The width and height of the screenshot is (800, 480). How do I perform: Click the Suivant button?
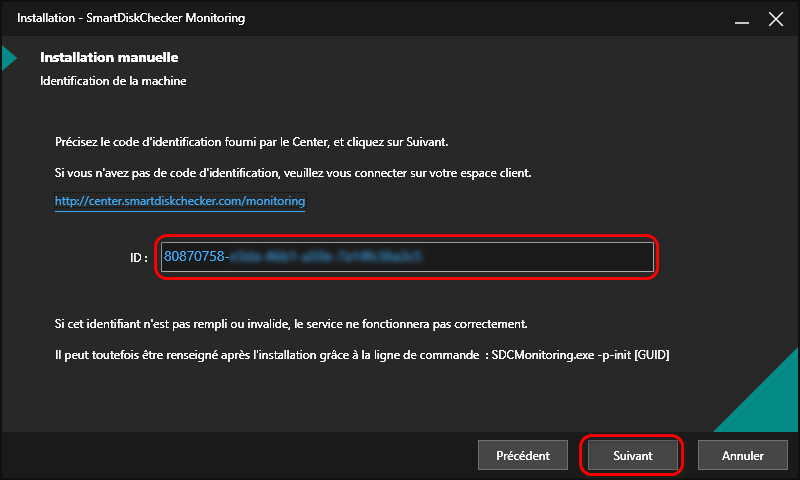click(633, 455)
